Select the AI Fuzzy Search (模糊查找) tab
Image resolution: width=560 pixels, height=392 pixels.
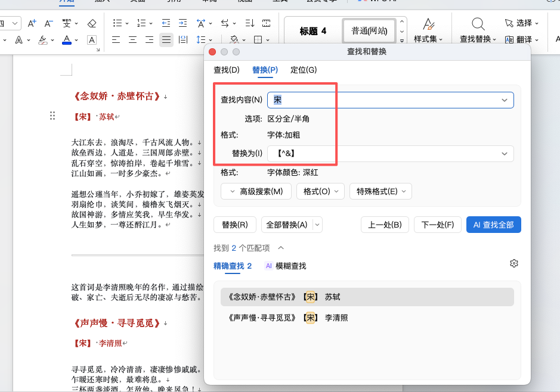click(285, 266)
